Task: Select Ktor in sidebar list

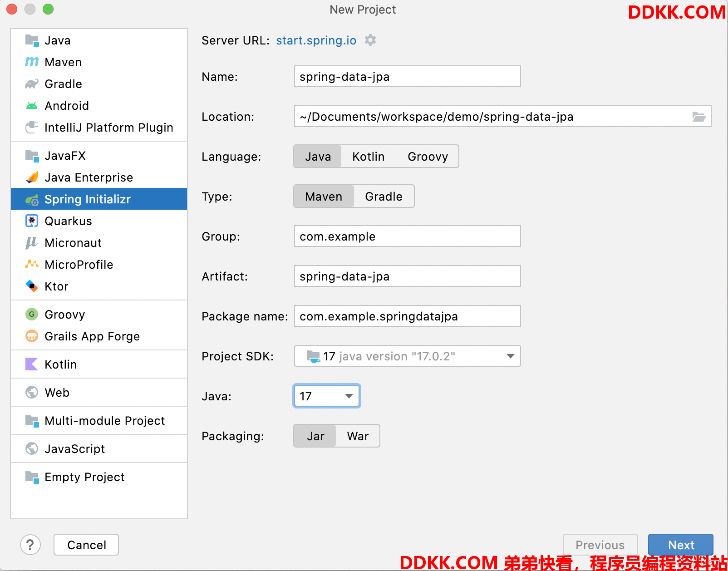Action: pos(99,286)
